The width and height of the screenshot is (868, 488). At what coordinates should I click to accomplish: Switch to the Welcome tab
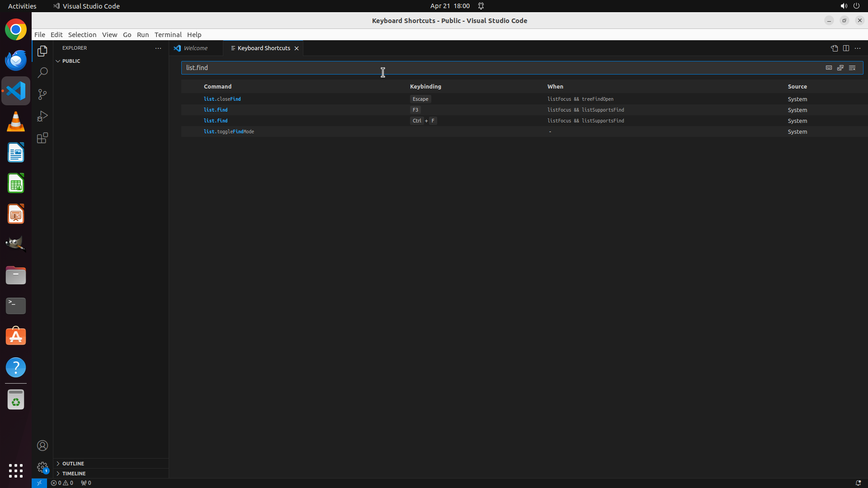tap(195, 48)
